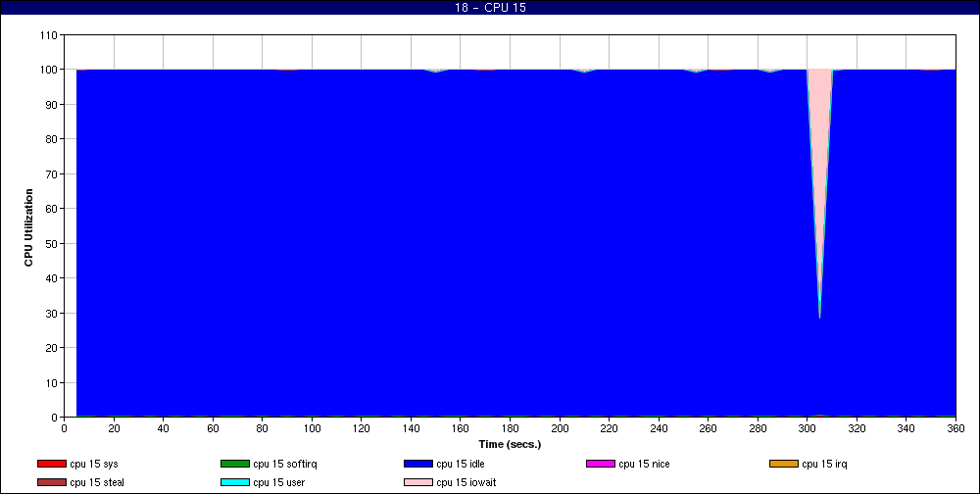Viewport: 980px width, 494px height.
Task: Click the x-axis tick label 160
Action: tap(461, 428)
